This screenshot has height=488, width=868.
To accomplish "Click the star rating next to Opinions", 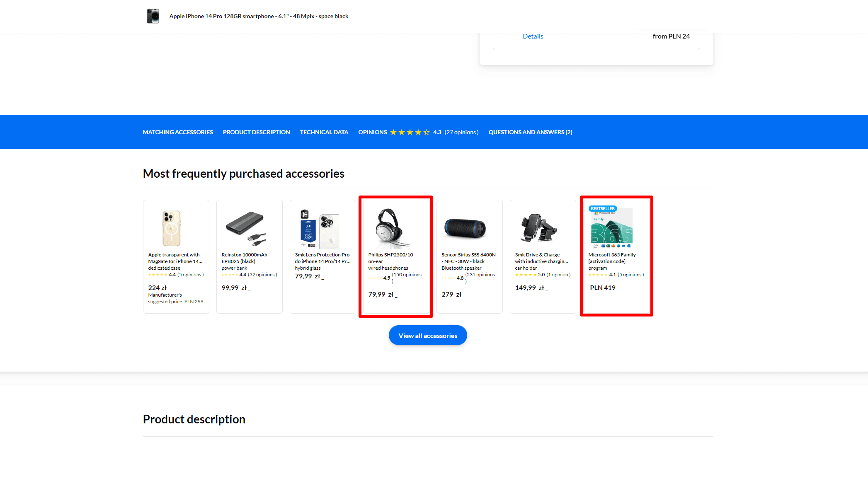I will point(410,132).
